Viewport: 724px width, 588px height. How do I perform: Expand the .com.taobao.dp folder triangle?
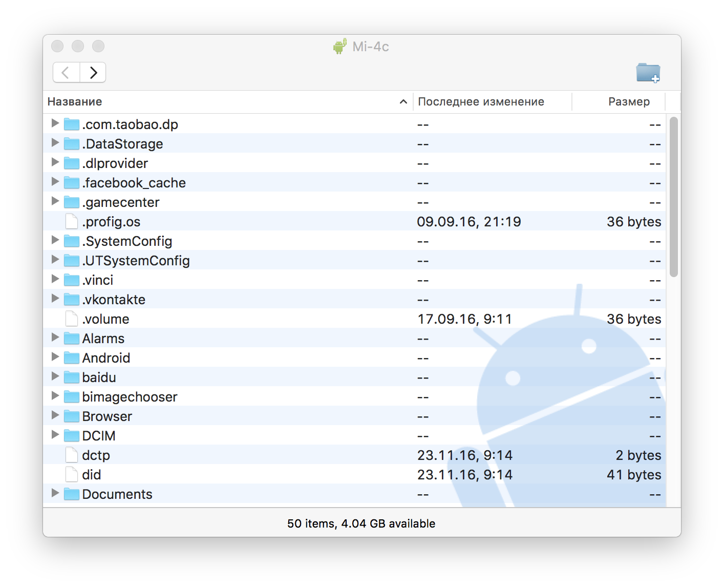tap(55, 123)
